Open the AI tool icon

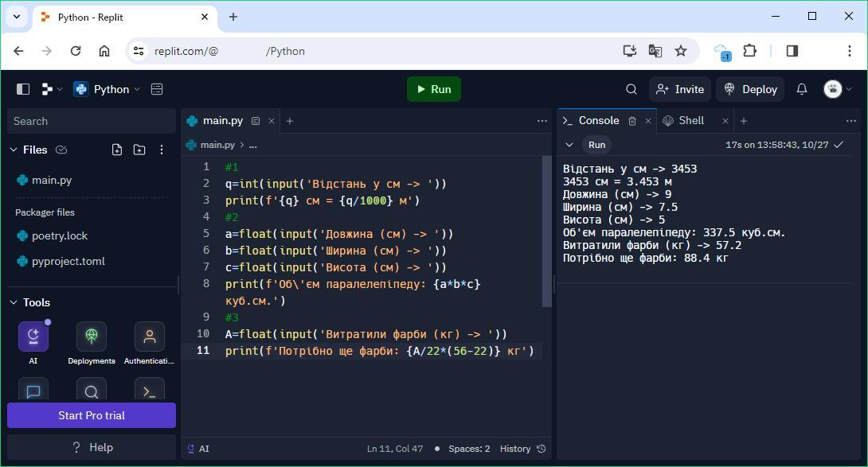tap(33, 337)
